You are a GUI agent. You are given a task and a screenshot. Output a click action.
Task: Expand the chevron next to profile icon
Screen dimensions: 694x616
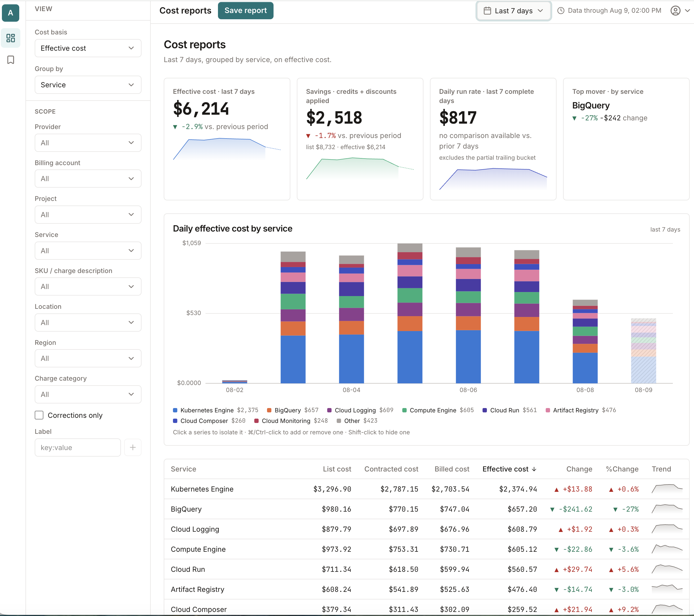point(687,11)
